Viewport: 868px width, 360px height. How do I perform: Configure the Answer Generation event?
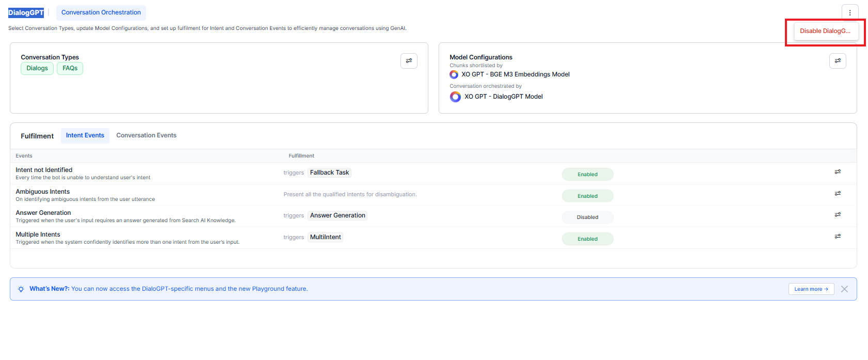(x=838, y=214)
